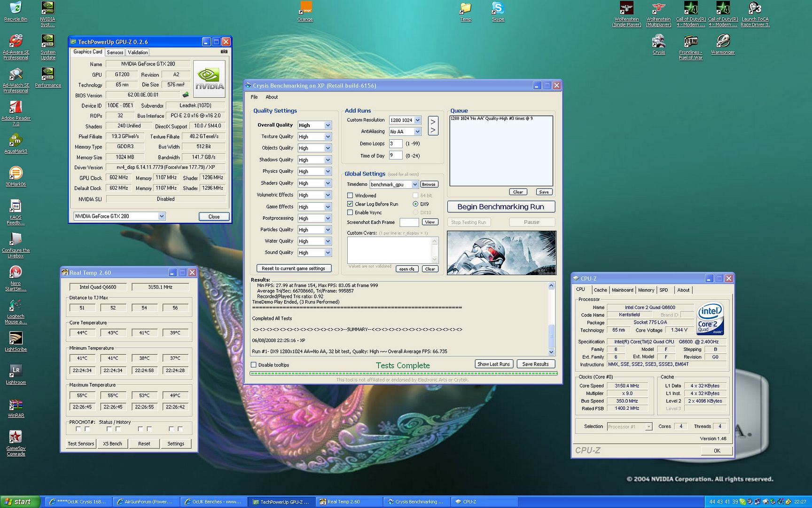Image resolution: width=812 pixels, height=508 pixels.
Task: Click the Windows start button
Action: pos(20,501)
